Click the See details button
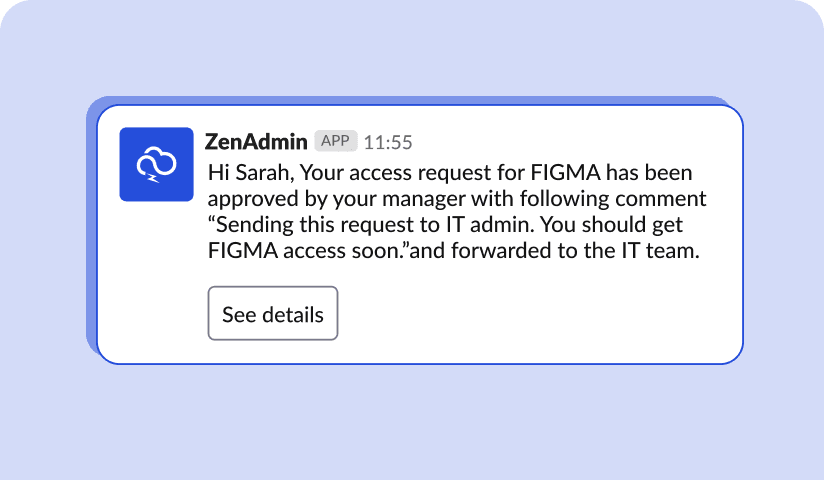The image size is (824, 480). [273, 313]
